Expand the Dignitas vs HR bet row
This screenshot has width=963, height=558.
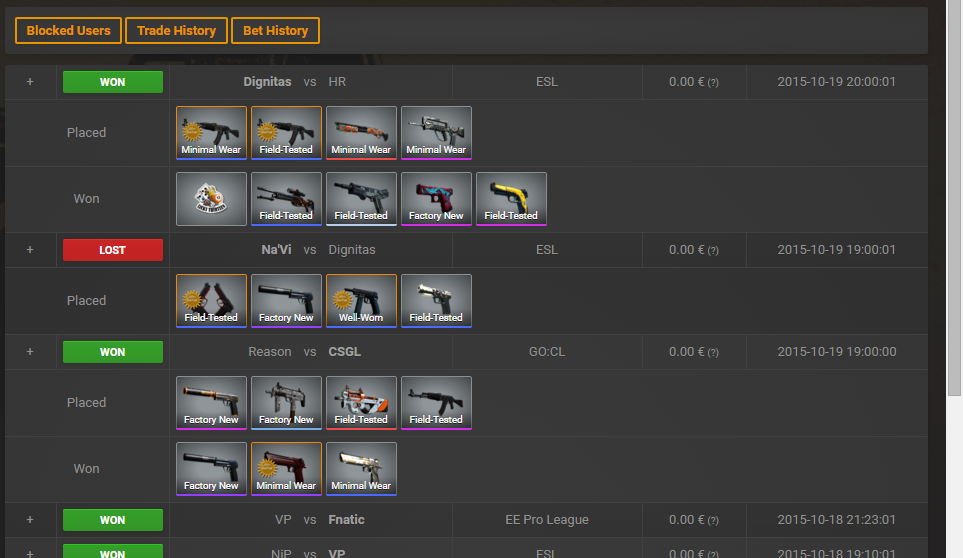[x=30, y=82]
